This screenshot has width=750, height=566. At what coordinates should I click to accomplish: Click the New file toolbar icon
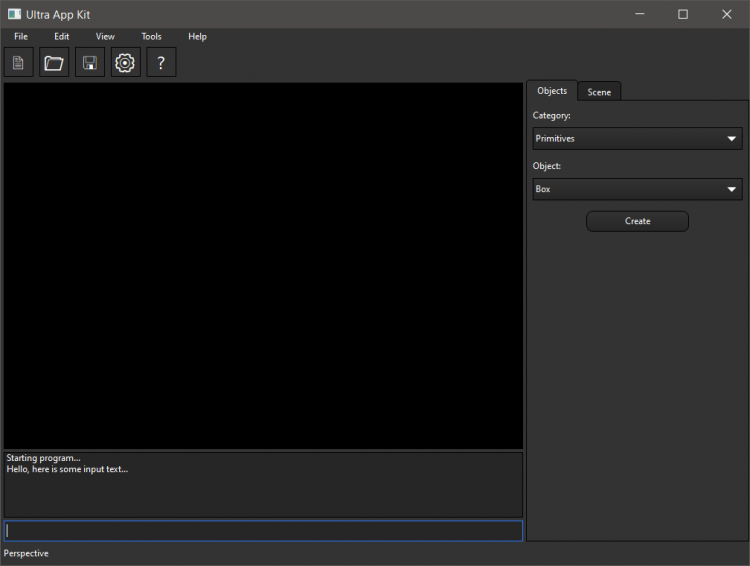click(x=19, y=62)
